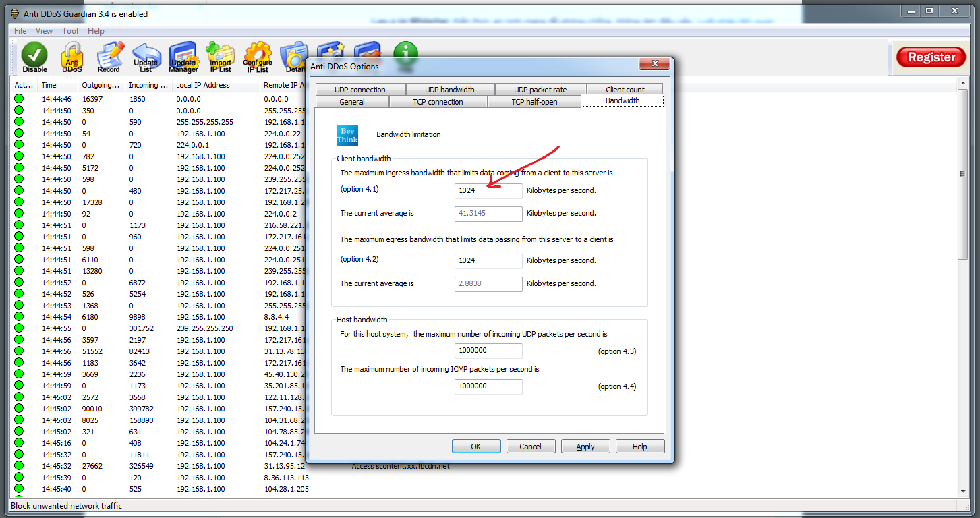
Task: Select the remote IP 8.36.113.113
Action: click(x=287, y=478)
